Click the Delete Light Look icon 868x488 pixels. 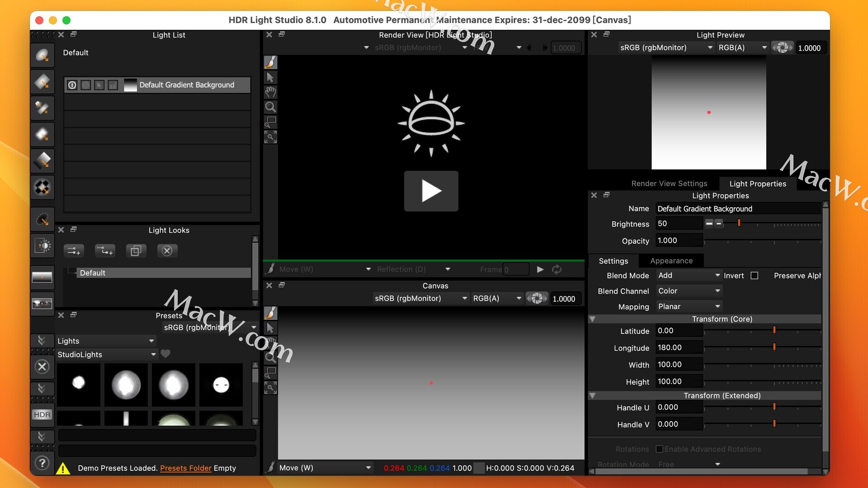167,250
